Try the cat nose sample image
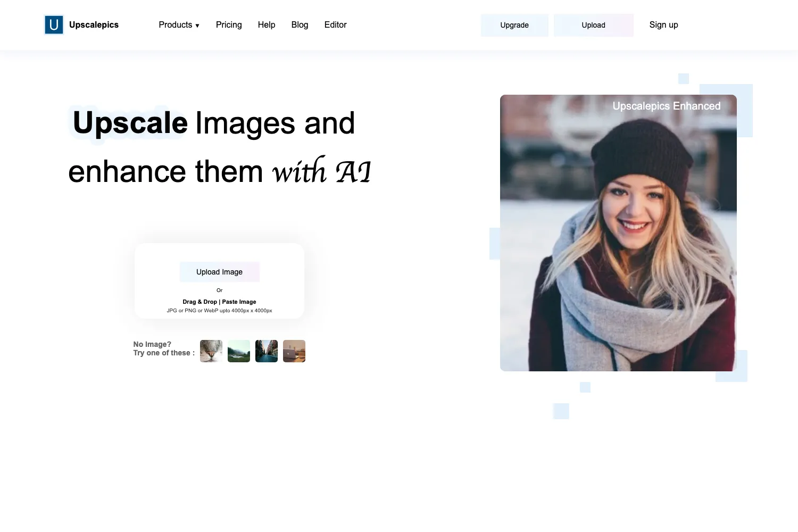Screen dimensions: 798x532 pyautogui.click(x=211, y=351)
